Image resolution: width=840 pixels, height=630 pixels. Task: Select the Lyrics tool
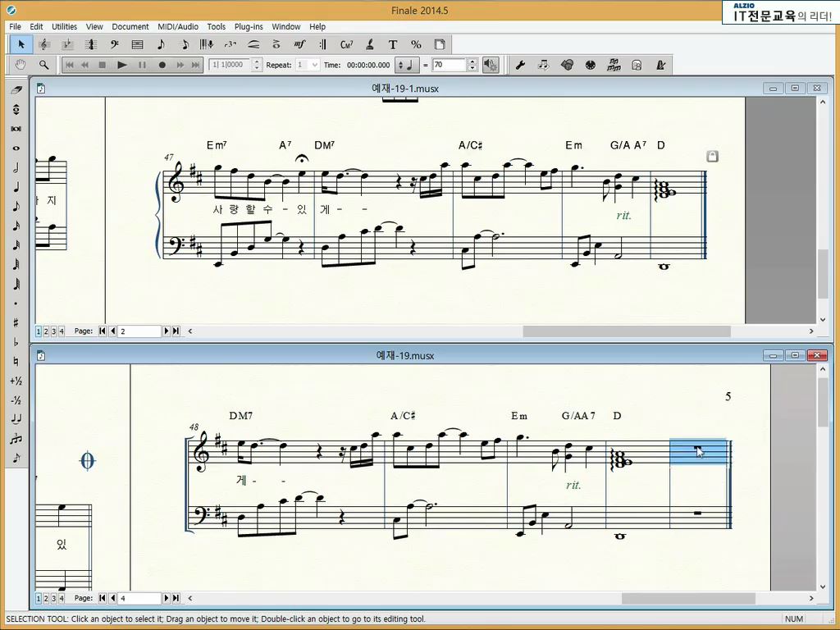(369, 44)
